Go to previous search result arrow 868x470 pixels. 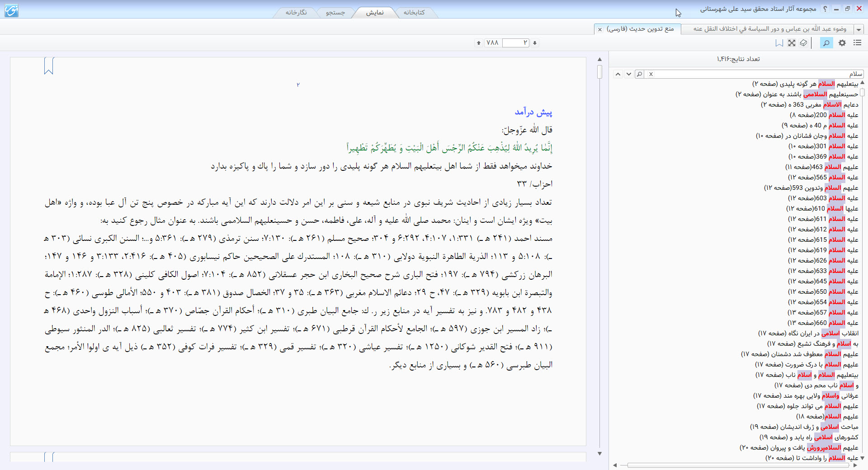click(x=618, y=74)
